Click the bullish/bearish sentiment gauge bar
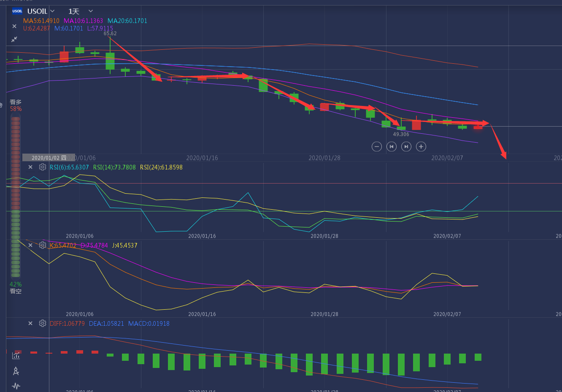The height and width of the screenshot is (392, 562). (16, 197)
